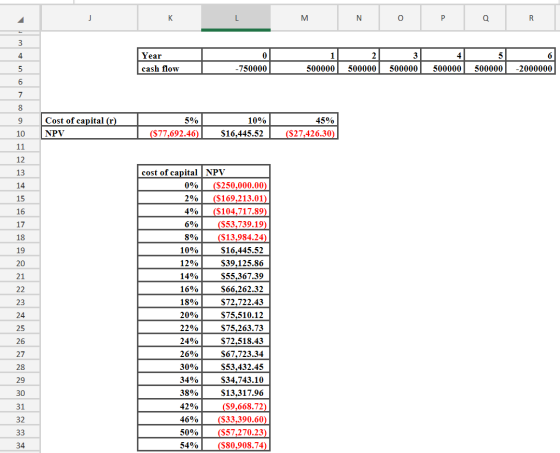
Task: Click the 'cost of capital' table header
Action: pyautogui.click(x=170, y=172)
